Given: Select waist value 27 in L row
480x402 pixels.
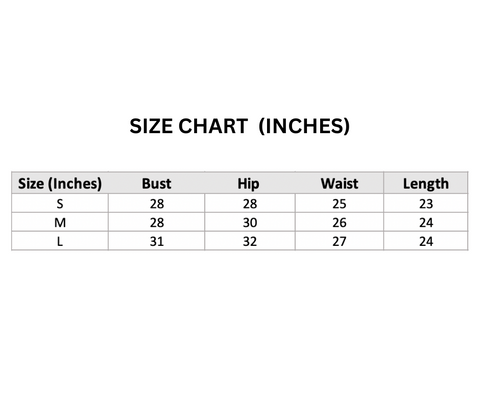Looking at the screenshot, I should point(339,241).
